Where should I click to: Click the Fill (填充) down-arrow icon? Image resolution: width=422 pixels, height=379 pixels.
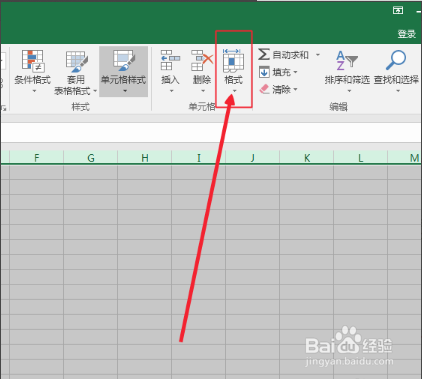[x=264, y=72]
